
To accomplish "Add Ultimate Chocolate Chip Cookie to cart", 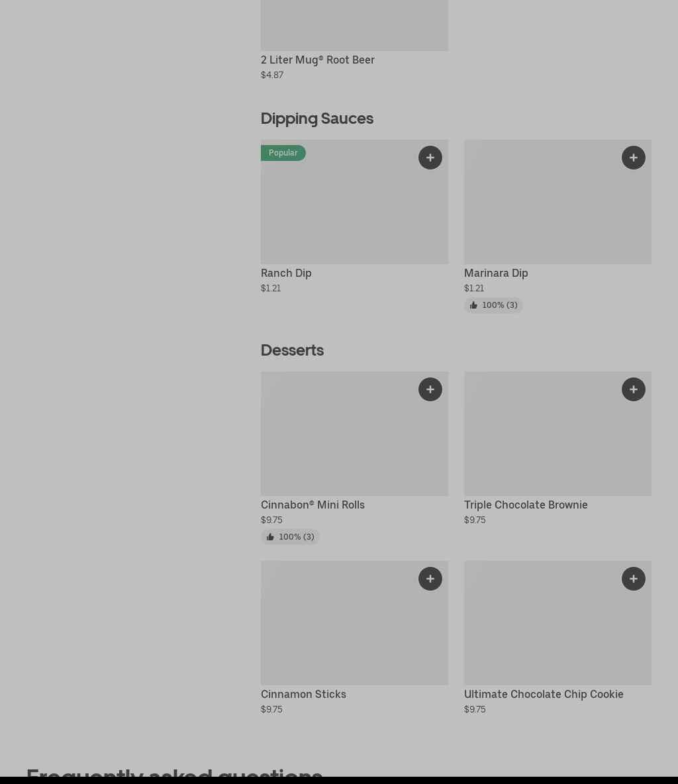I will [x=633, y=579].
